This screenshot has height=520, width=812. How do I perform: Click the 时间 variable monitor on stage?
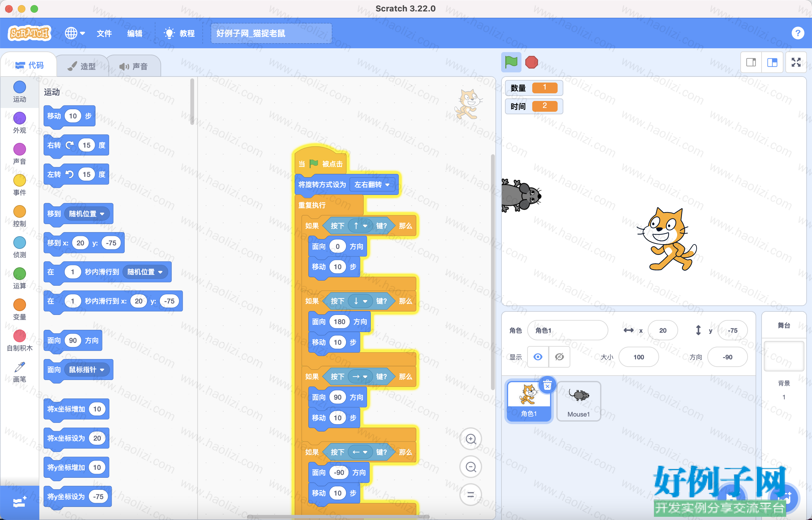tap(534, 106)
